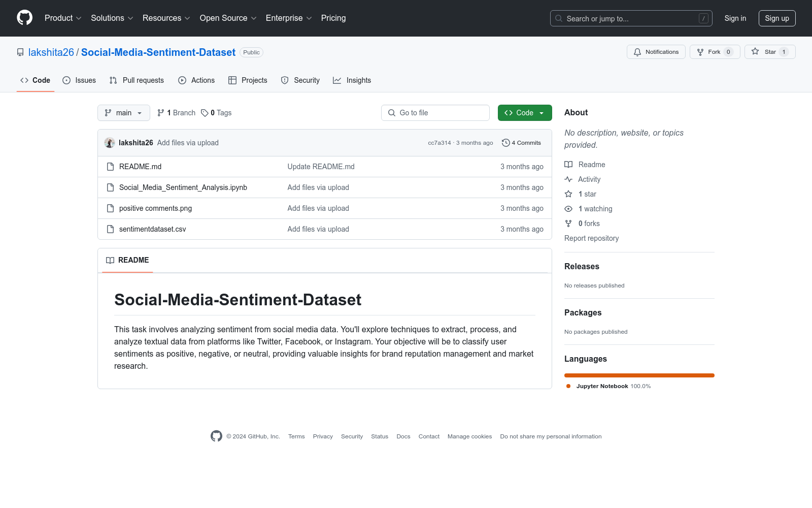Click the file icon for sentimentdataset.csv
Viewport: 812px width, 508px height.
(x=110, y=229)
